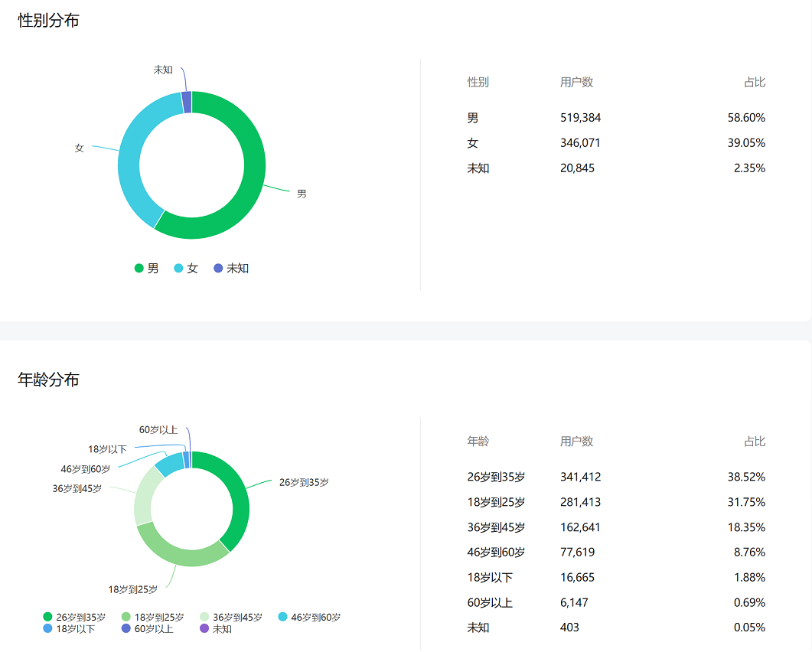This screenshot has width=812, height=652.
Task: Toggle 26岁到35岁 in the age legend
Action: tap(74, 617)
